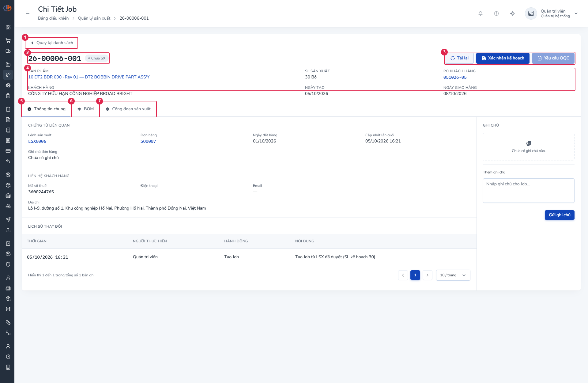The height and width of the screenshot is (383, 588).
Task: Open the help question mark icon
Action: pyautogui.click(x=496, y=13)
